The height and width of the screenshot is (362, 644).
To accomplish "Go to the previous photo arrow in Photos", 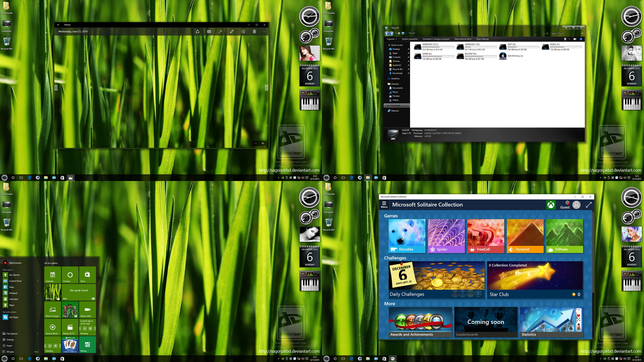I will (x=56, y=87).
